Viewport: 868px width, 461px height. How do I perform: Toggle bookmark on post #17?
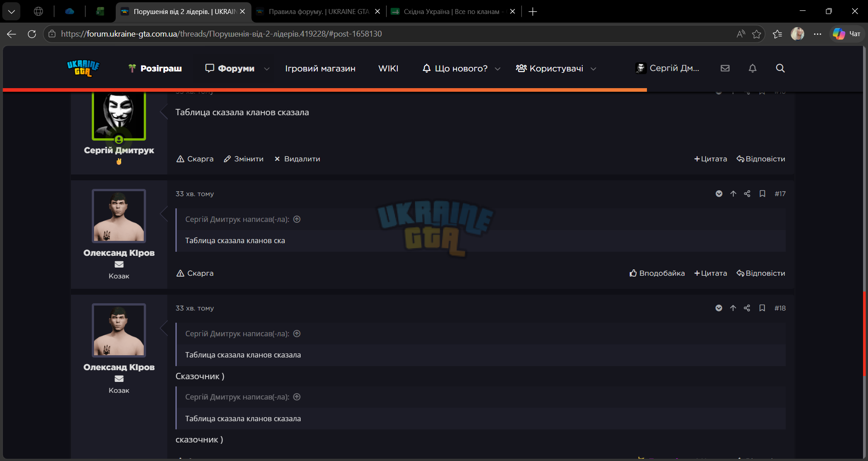[762, 193]
